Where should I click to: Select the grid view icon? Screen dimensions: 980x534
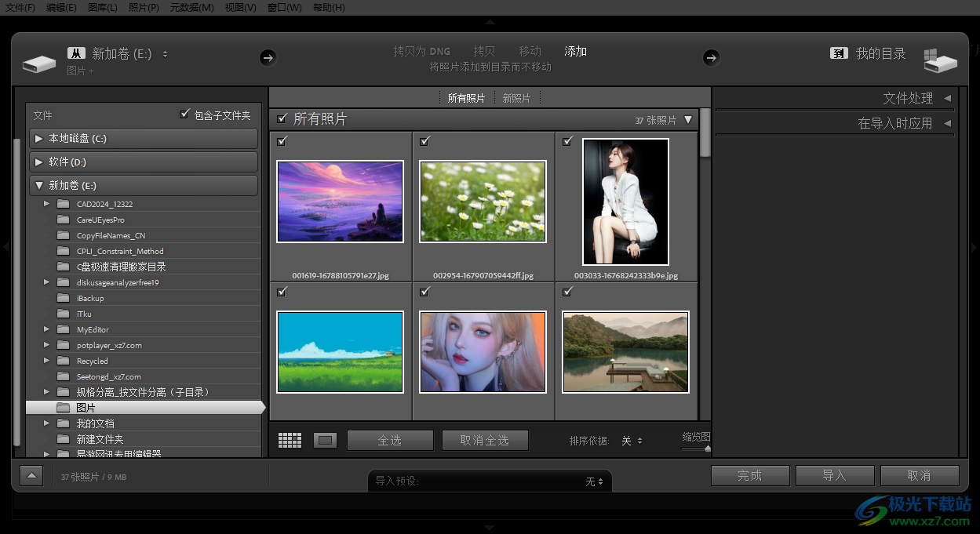click(x=289, y=440)
